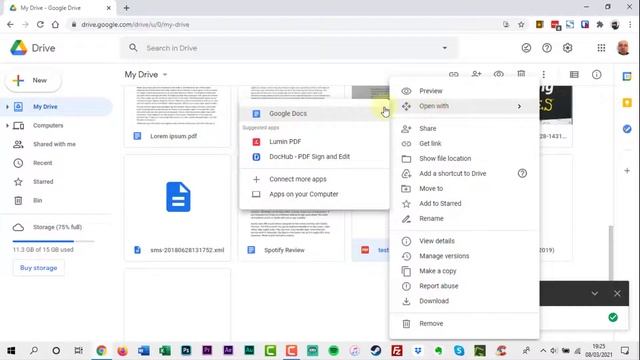Expand the Computers tree arrow
640x360 pixels.
[7, 126]
